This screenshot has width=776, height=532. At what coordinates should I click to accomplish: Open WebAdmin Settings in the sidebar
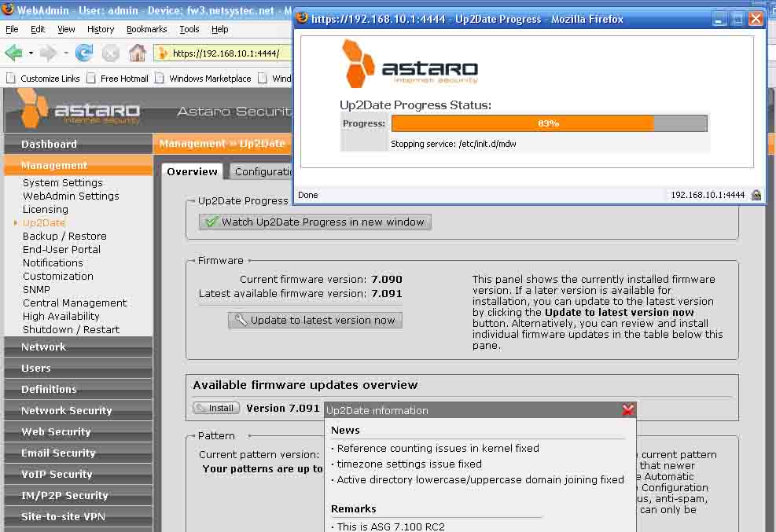(71, 196)
